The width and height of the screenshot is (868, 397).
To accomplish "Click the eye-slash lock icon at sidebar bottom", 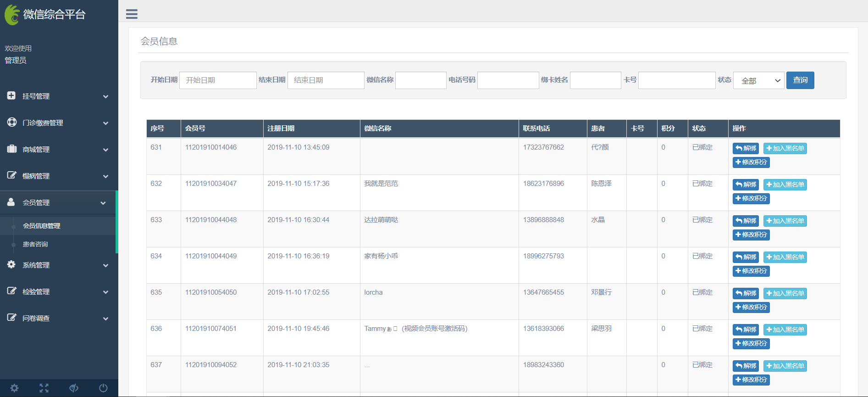I will (74, 388).
